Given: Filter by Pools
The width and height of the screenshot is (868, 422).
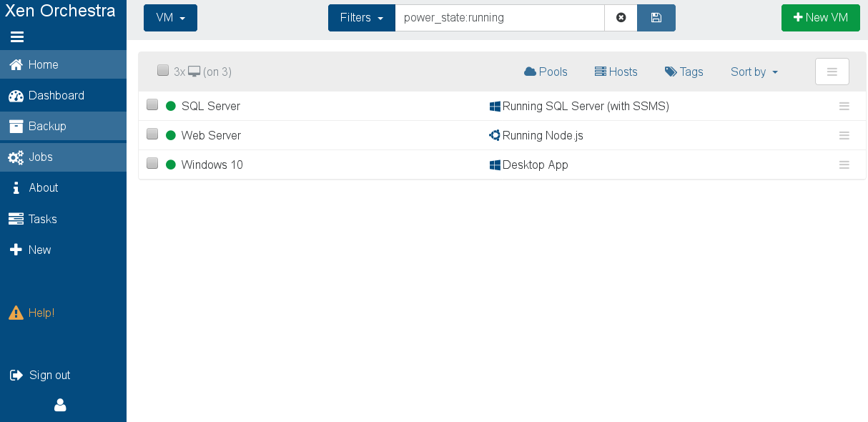Looking at the screenshot, I should [x=546, y=72].
